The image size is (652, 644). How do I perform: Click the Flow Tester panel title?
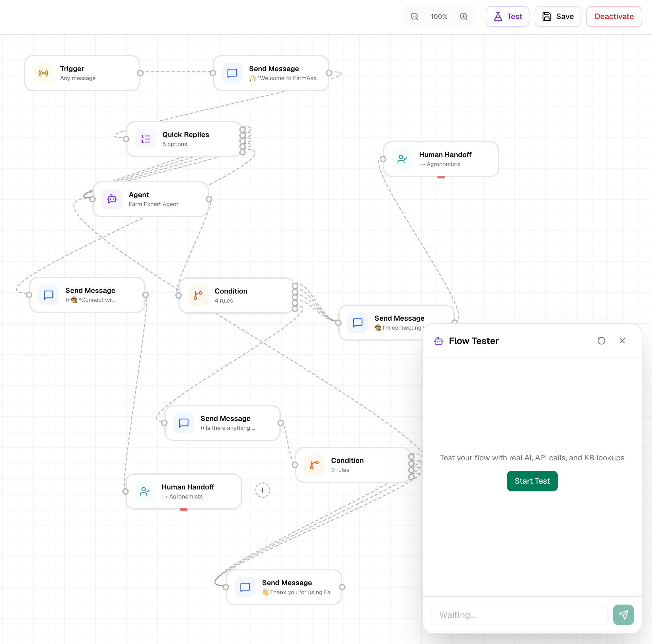click(x=473, y=341)
